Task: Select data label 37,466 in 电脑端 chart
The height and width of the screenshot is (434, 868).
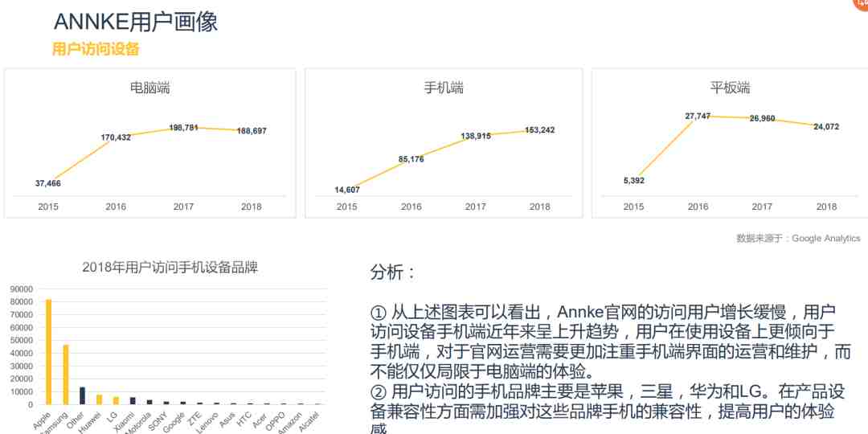Action: [47, 183]
